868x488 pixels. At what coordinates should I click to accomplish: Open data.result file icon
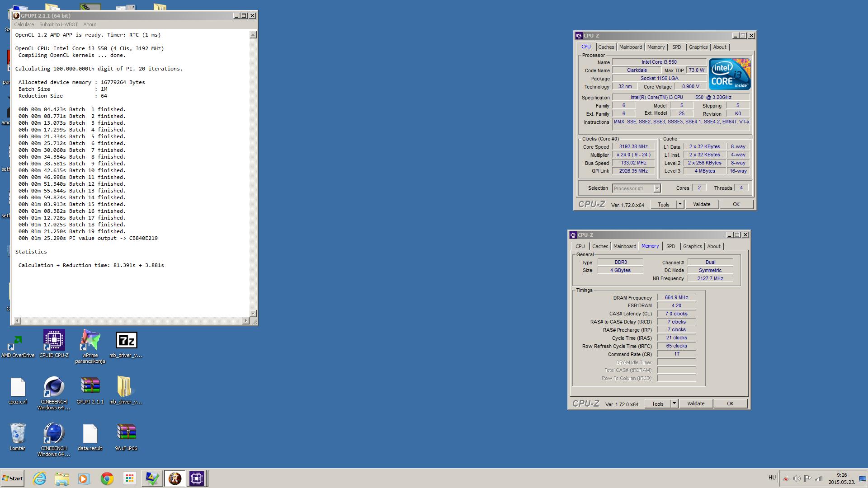tap(90, 437)
